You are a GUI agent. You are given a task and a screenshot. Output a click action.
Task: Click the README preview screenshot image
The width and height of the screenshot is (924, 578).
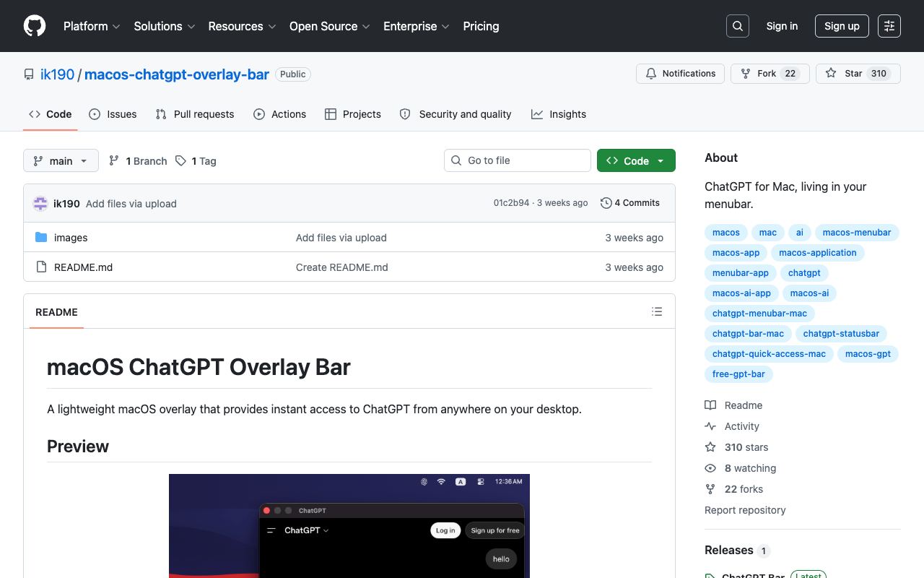349,526
